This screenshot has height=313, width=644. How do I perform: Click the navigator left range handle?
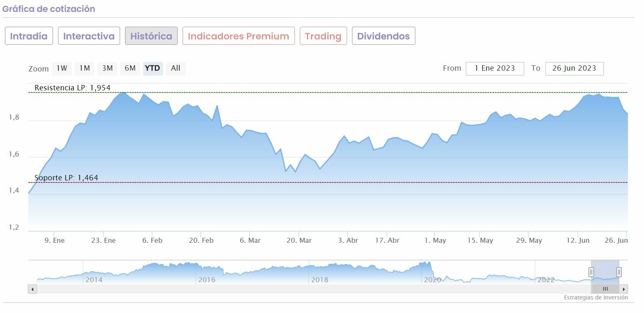tap(591, 272)
